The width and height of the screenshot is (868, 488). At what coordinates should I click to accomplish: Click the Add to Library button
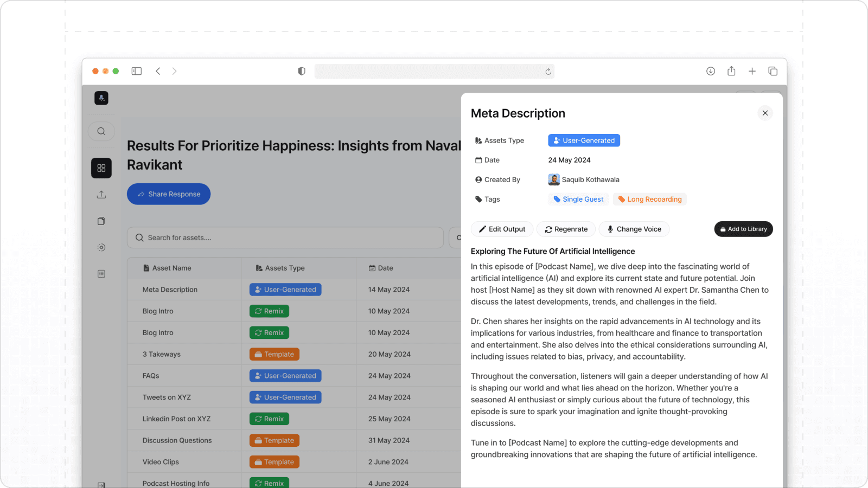pyautogui.click(x=743, y=229)
